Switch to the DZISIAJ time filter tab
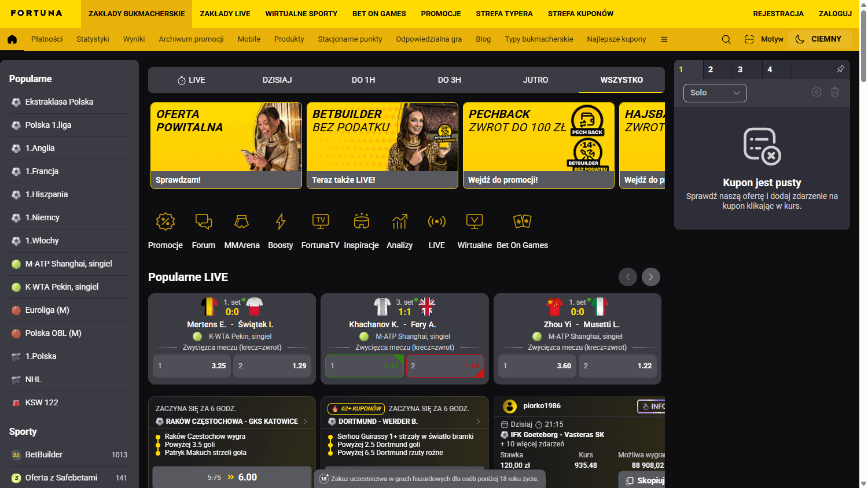 pos(277,80)
